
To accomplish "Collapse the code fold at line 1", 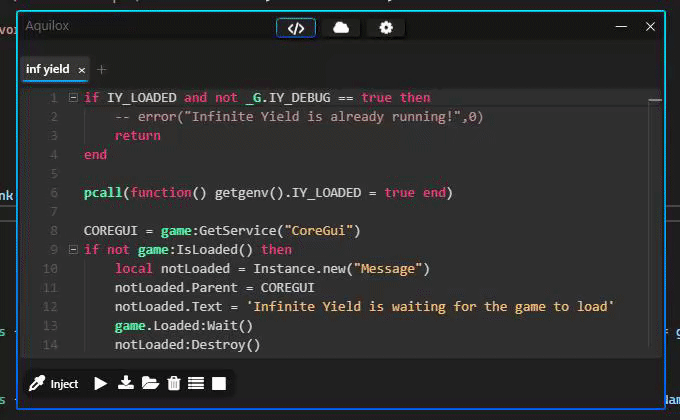I will pyautogui.click(x=73, y=98).
